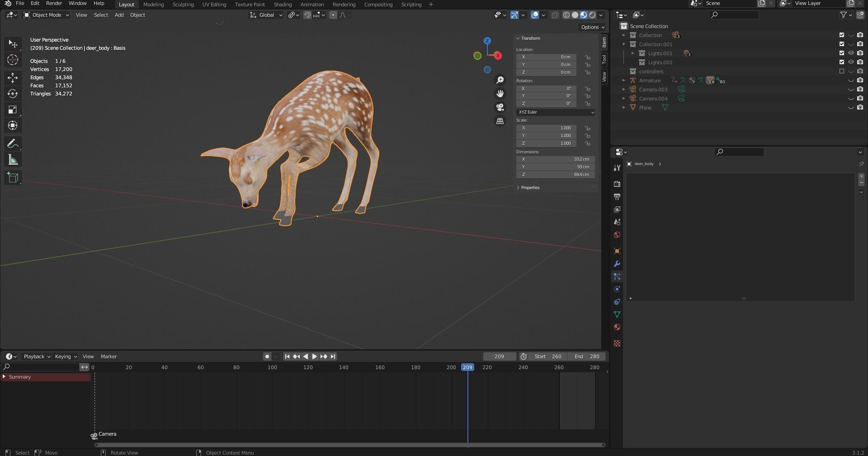868x456 pixels.
Task: Toggle Plane render camera icon
Action: (860, 107)
